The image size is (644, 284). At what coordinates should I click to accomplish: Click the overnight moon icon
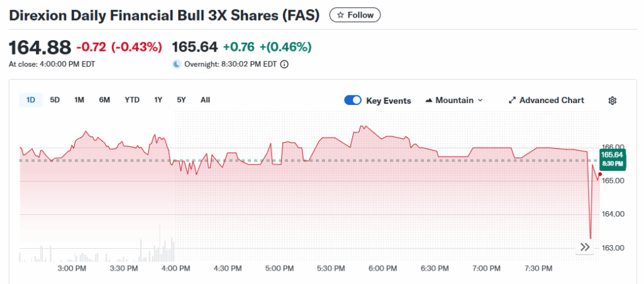(177, 64)
